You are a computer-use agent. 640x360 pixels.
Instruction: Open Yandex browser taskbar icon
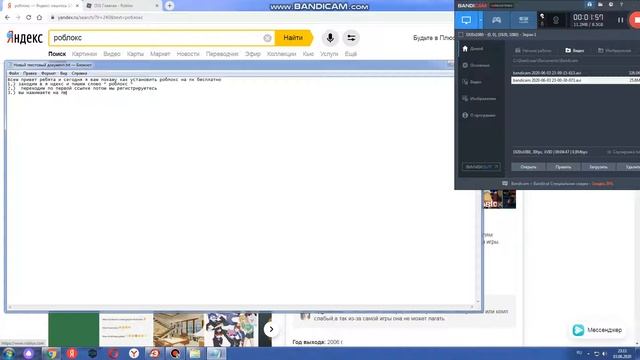tap(134, 353)
